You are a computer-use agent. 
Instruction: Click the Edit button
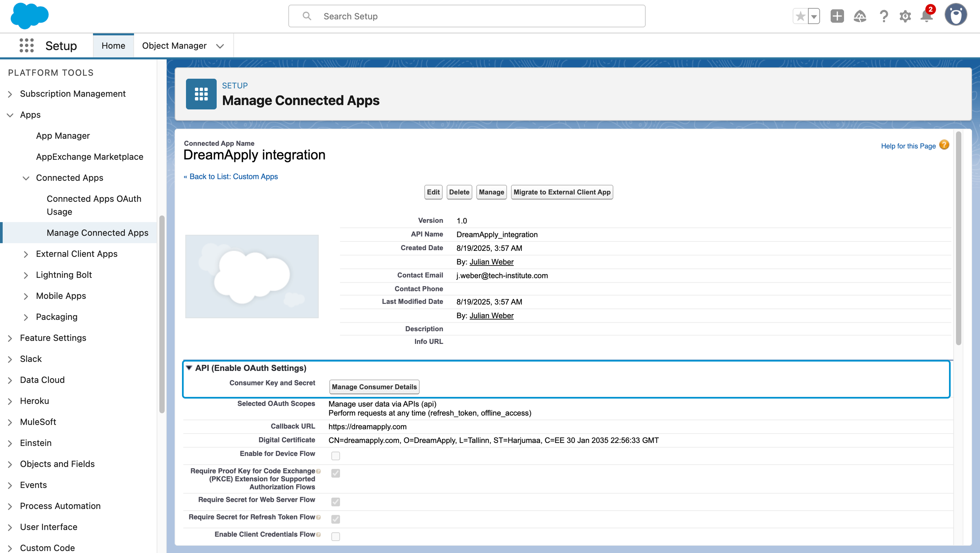point(433,192)
